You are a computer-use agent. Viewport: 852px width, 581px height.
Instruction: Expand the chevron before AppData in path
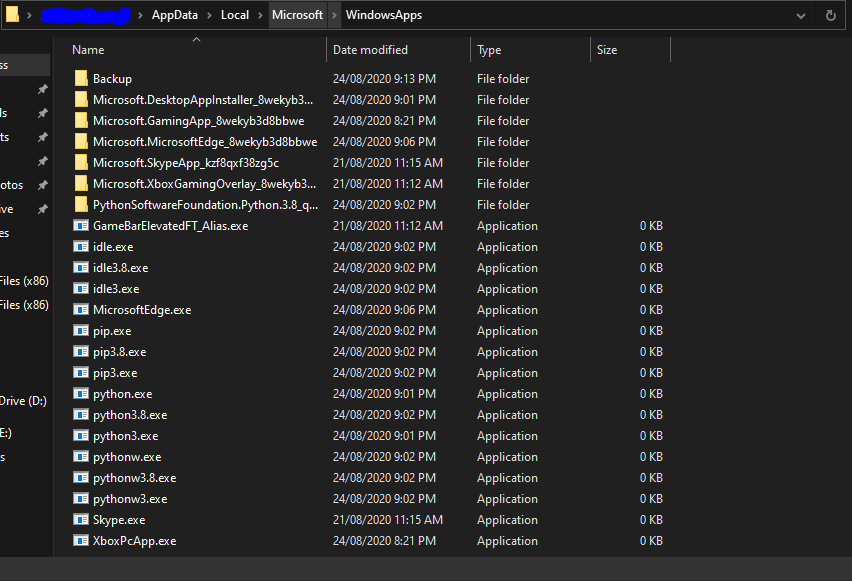[x=140, y=15]
